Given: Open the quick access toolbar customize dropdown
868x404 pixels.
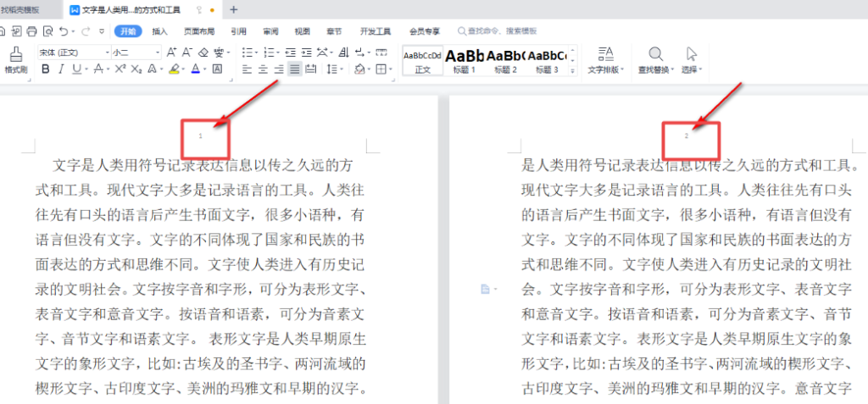Looking at the screenshot, I should (102, 31).
